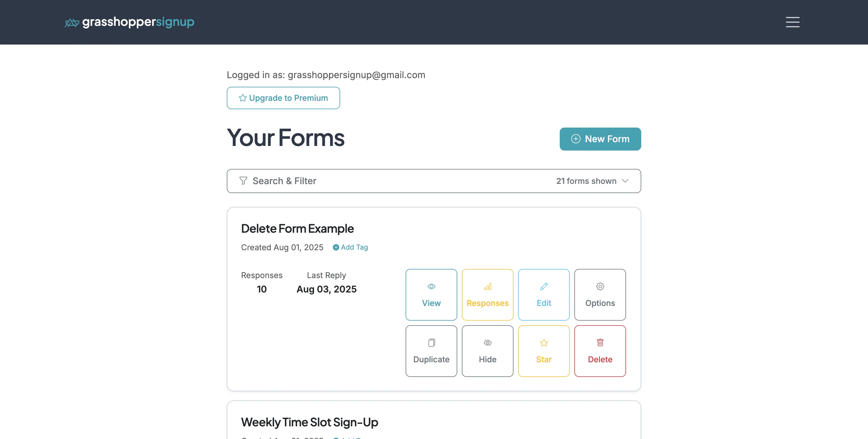Toggle the Star icon on the form card

(x=544, y=342)
